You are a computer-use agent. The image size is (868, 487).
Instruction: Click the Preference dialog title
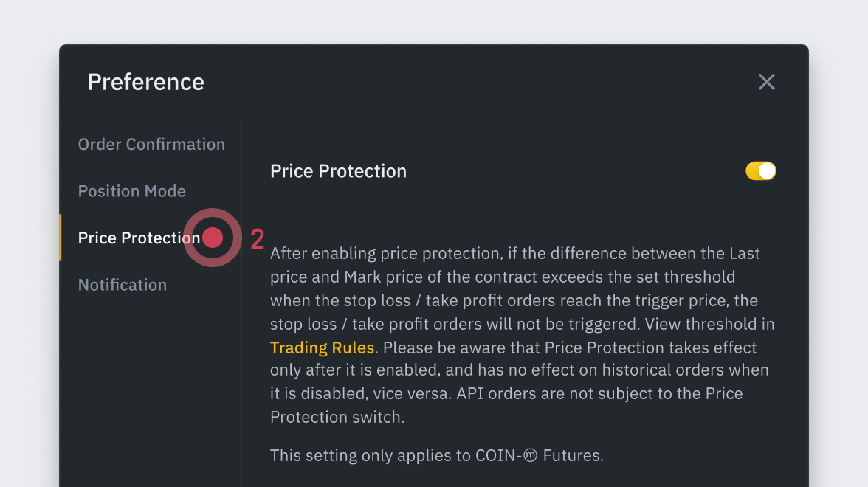point(146,82)
